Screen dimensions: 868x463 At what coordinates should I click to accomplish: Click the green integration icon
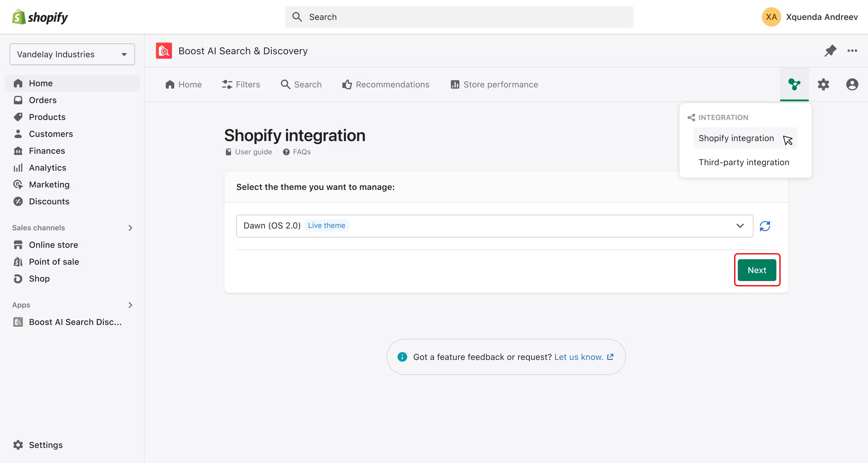coord(794,84)
